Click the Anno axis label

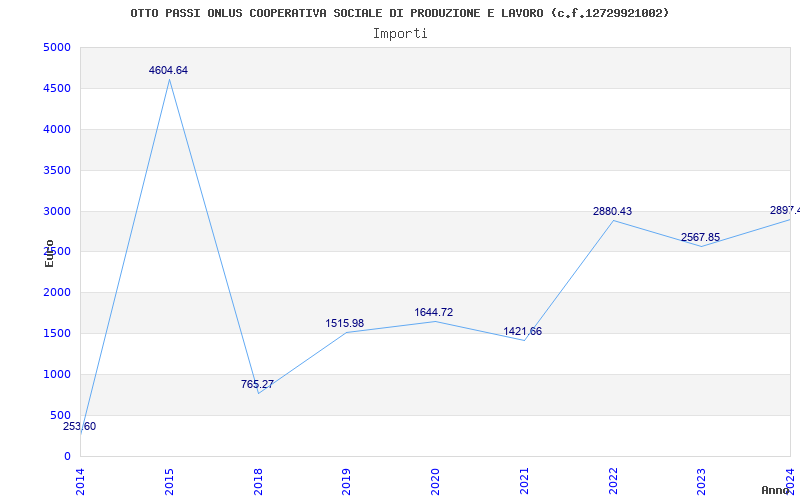click(776, 490)
